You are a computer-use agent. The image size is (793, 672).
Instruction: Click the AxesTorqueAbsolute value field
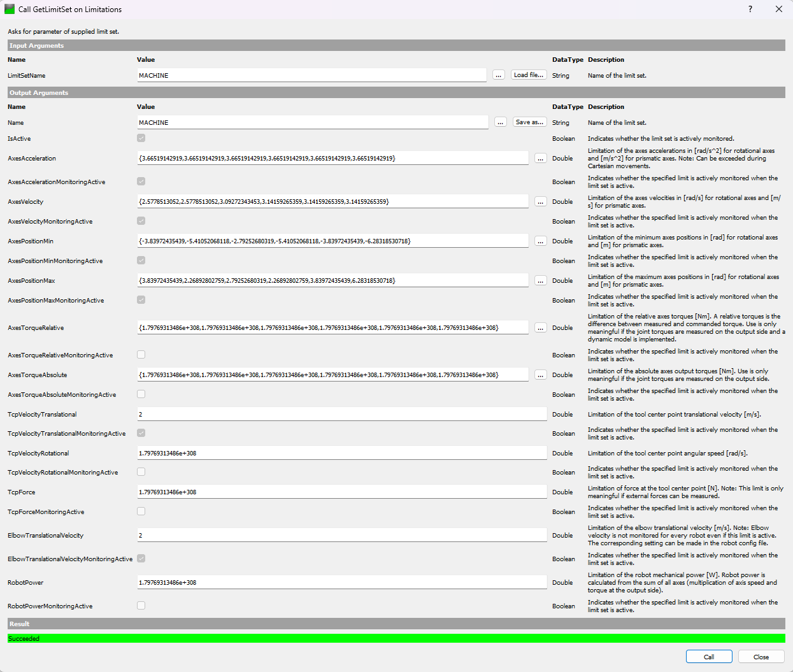tap(333, 375)
